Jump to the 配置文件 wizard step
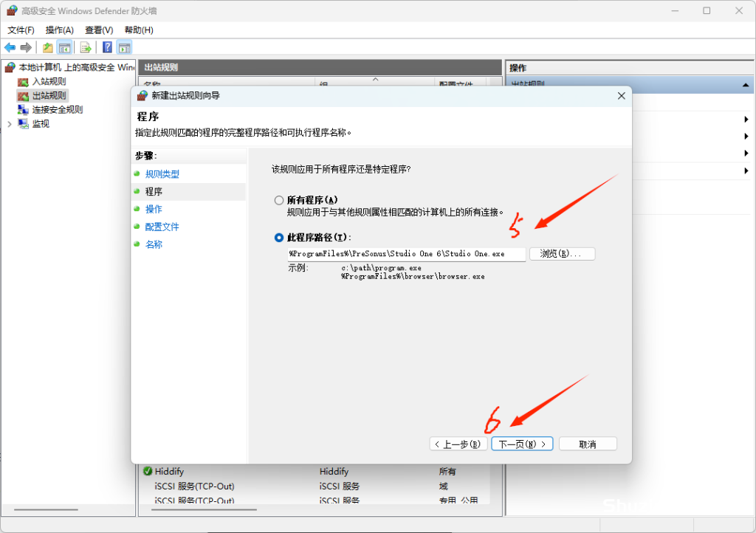756x533 pixels. [162, 227]
